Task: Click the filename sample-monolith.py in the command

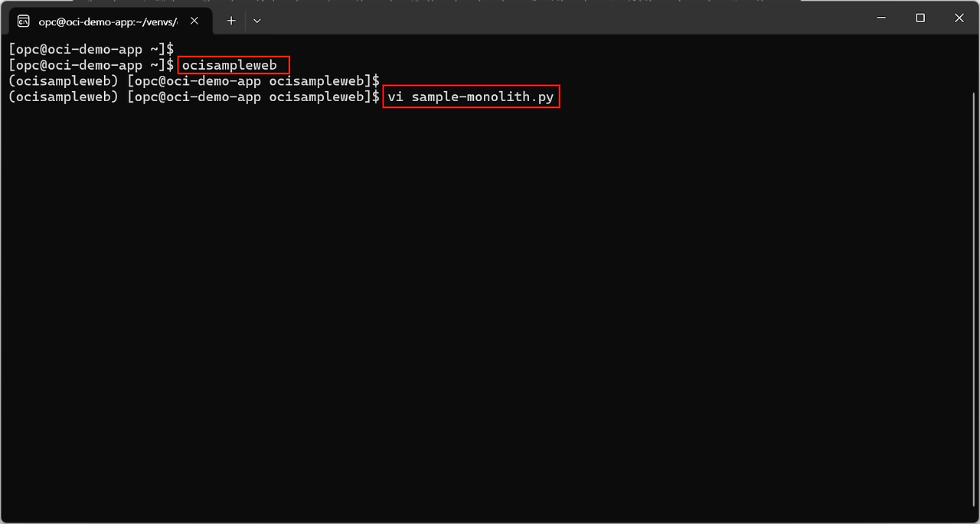Action: pyautogui.click(x=482, y=97)
